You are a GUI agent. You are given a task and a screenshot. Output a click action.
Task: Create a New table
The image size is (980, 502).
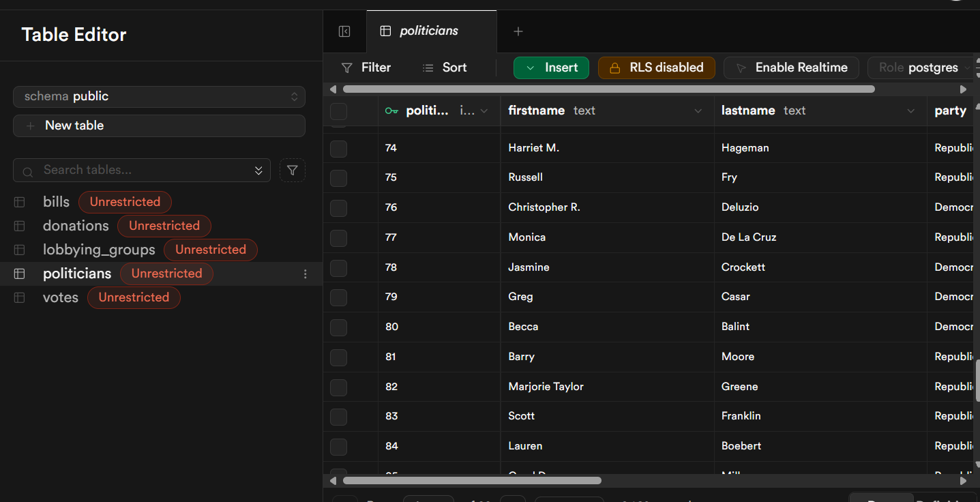[x=159, y=125]
